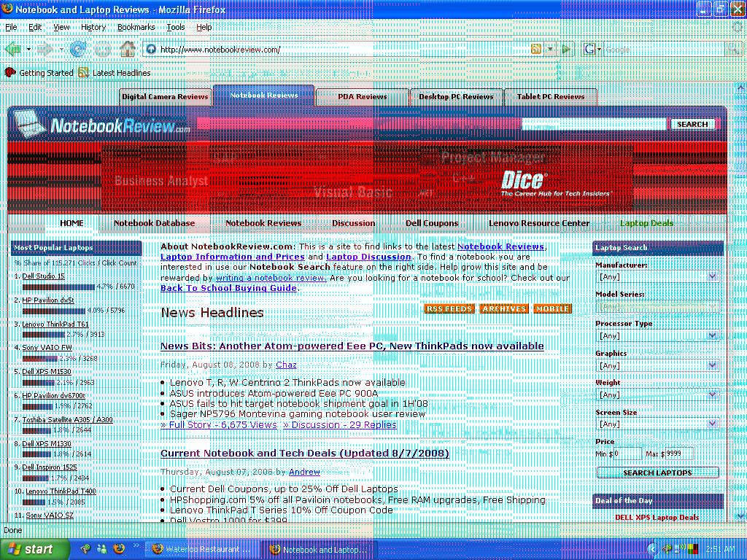Click the Max price input field
Image resolution: width=747 pixels, height=560 pixels.
pyautogui.click(x=679, y=454)
